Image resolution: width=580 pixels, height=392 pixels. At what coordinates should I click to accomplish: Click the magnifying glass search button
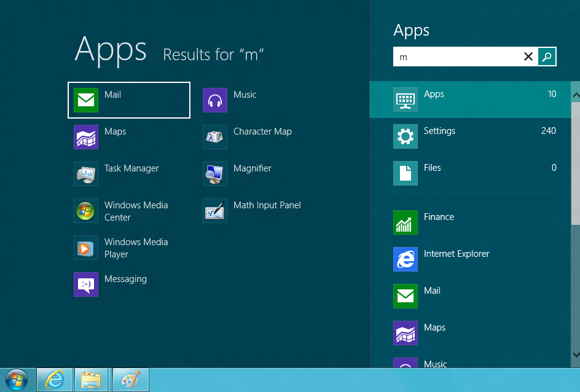(547, 57)
